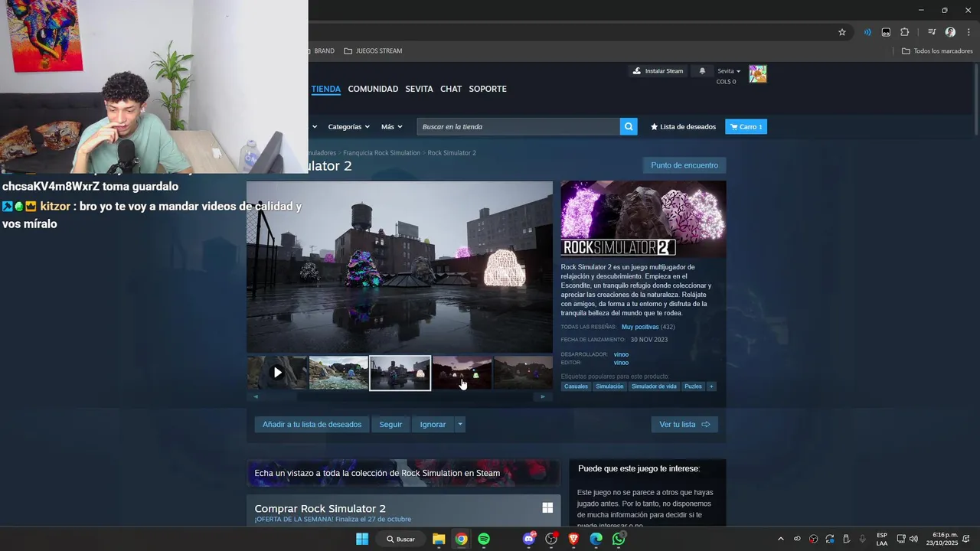Open Todos los marcadores folder

click(937, 51)
